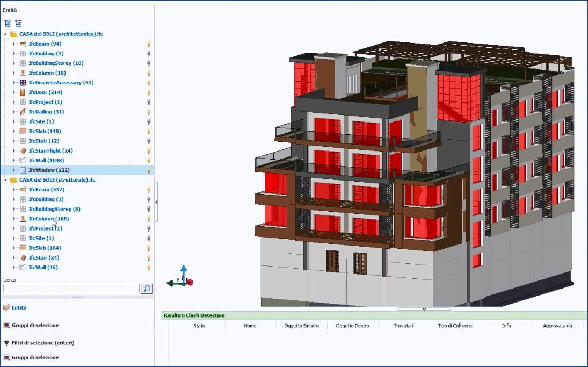Click the Gruppi di selezione panel icon

tap(8, 325)
